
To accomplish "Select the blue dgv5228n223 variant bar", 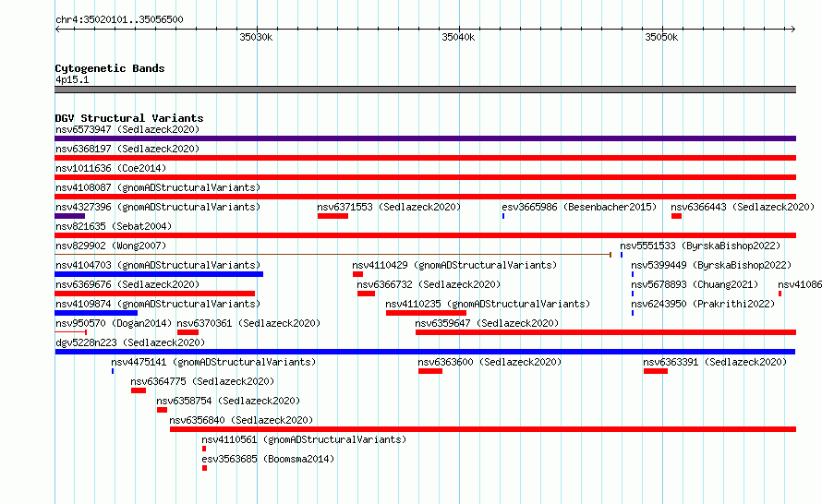I will 425,352.
